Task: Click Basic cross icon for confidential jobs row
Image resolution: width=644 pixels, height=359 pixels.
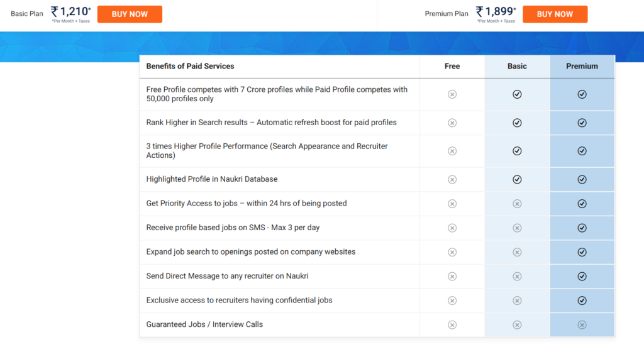Action: click(517, 301)
